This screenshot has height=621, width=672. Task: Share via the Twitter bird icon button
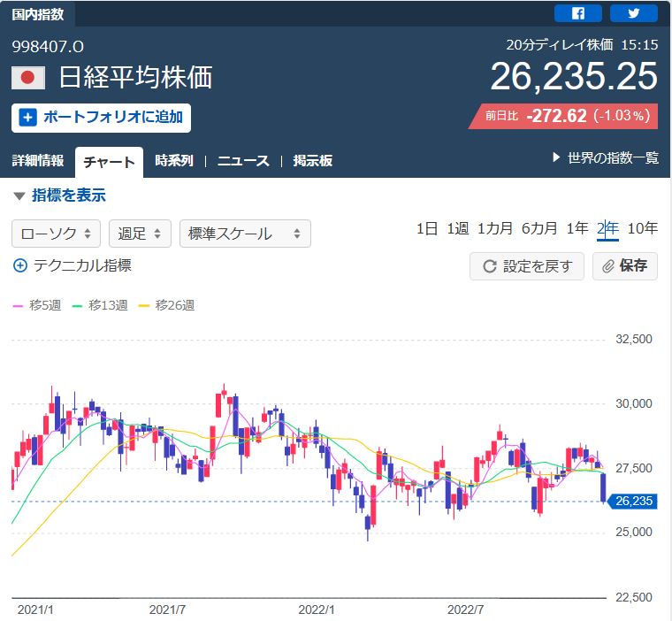pos(633,13)
